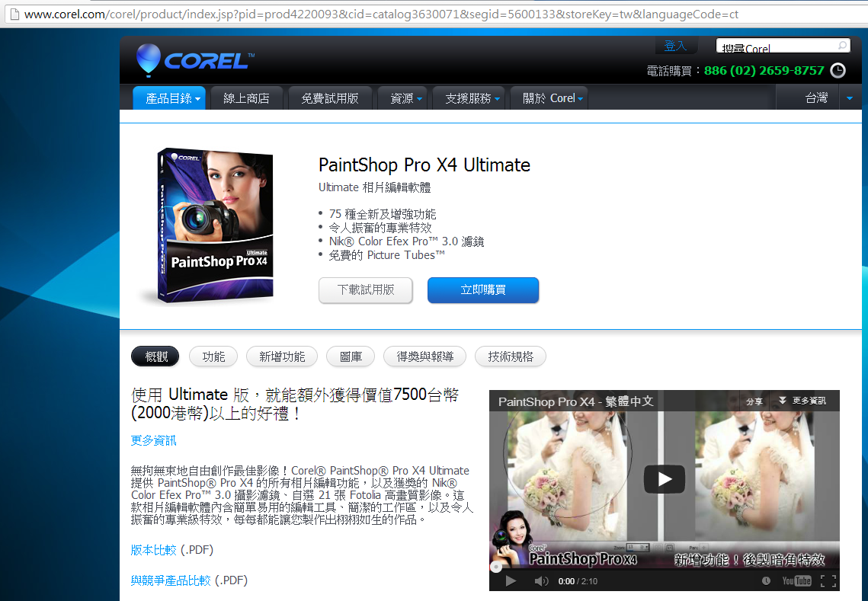This screenshot has width=868, height=601.
Task: Open the 產品目錄 dropdown menu
Action: click(x=169, y=98)
